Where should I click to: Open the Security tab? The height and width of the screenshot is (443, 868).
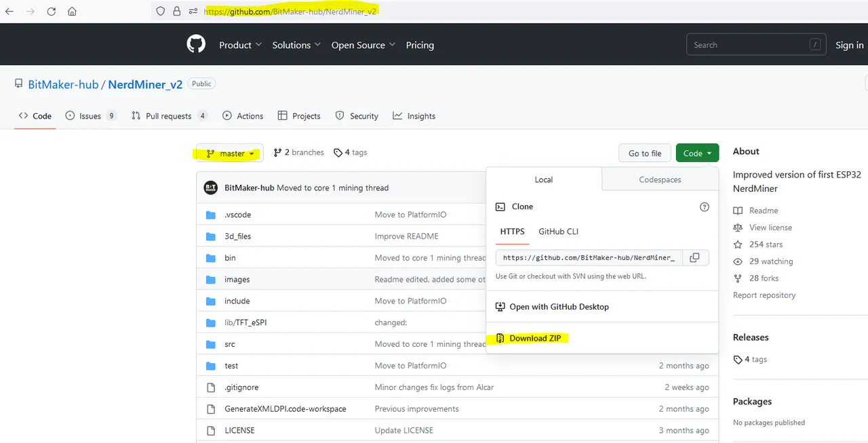[357, 116]
